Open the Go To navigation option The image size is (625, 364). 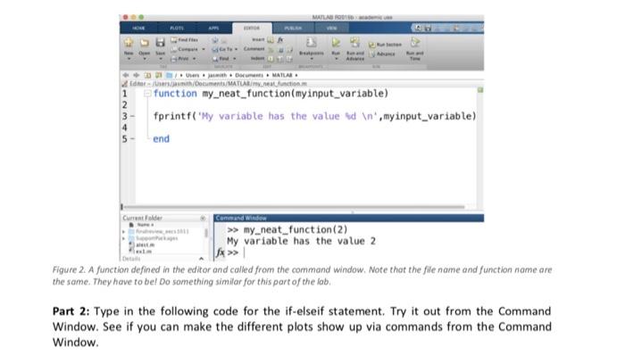[223, 49]
